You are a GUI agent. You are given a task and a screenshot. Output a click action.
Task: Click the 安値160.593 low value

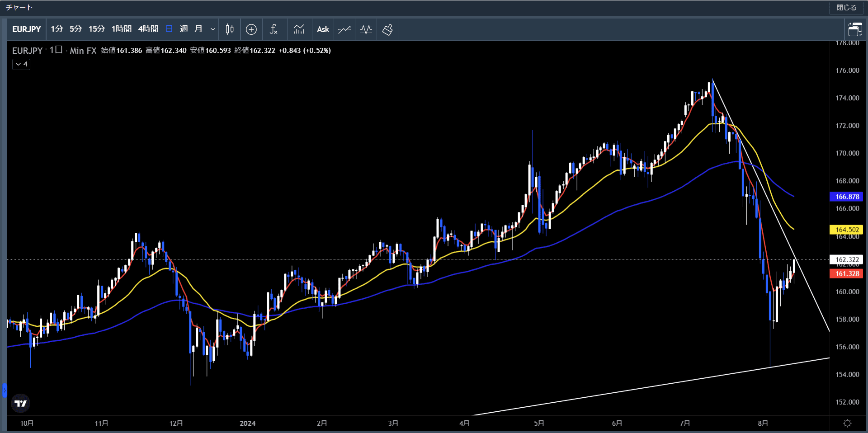[210, 51]
